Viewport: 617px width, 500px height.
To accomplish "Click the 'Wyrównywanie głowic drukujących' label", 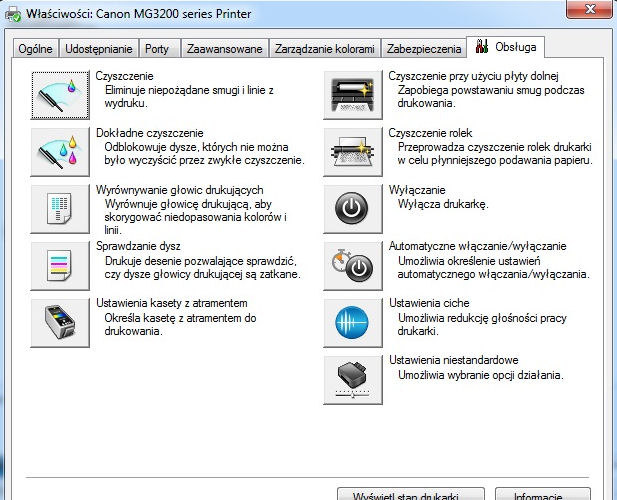I will (x=180, y=190).
